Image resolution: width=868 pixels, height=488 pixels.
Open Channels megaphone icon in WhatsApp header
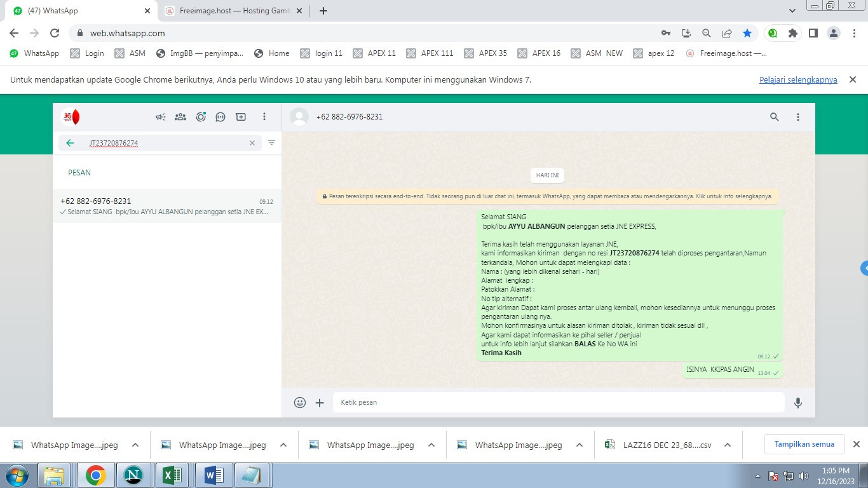(161, 117)
